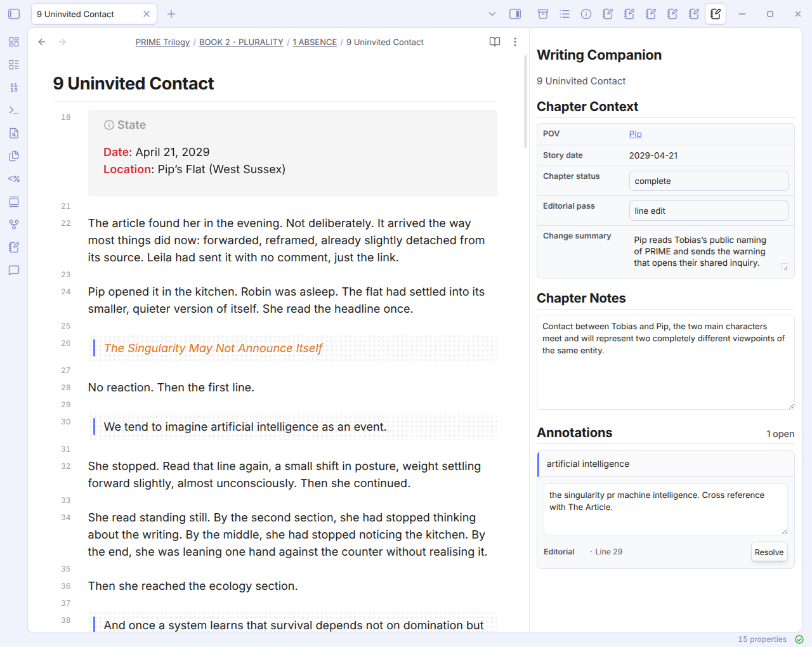Select the '9 Uninvited Contact' tab
This screenshot has width=812, height=647.
point(94,14)
